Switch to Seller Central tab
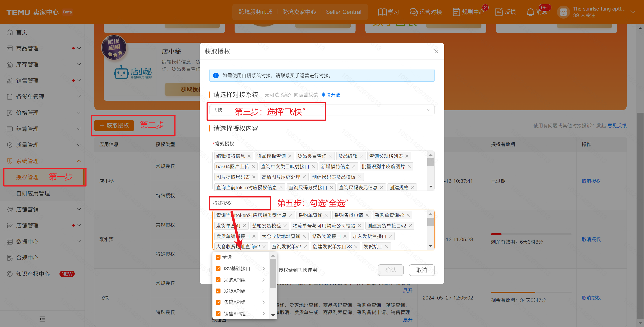The image size is (644, 327). click(343, 12)
